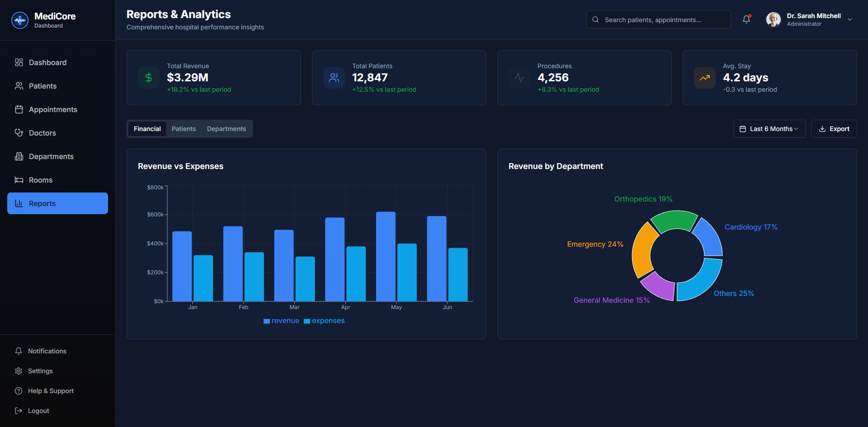
Task: Click the "Orthopedics 19%" label
Action: 643,199
